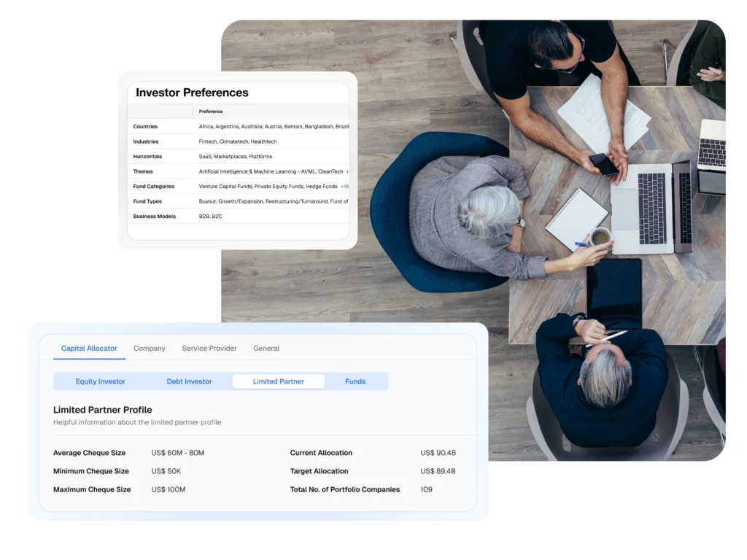Screen dimensions: 747x560
Task: Select the Business Models row
Action: tap(154, 217)
